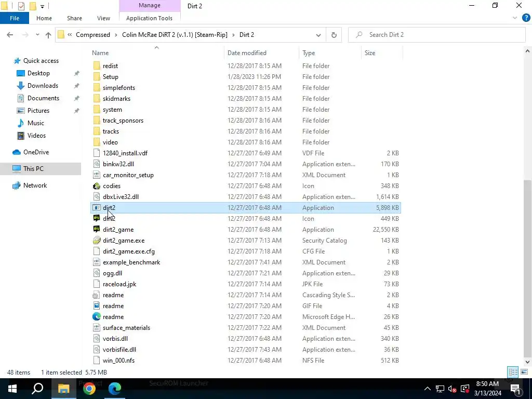Open Explorer help question mark
Screen dimensions: 532x399
pos(526,18)
